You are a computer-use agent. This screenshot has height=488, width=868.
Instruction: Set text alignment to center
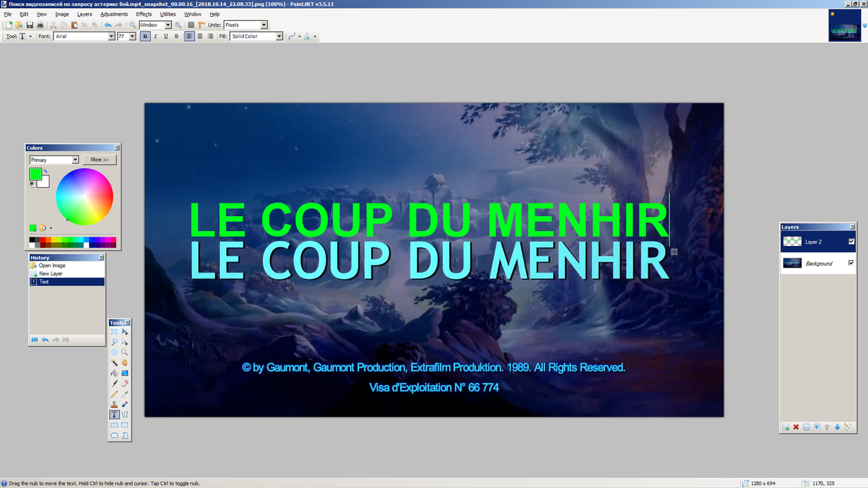point(200,36)
